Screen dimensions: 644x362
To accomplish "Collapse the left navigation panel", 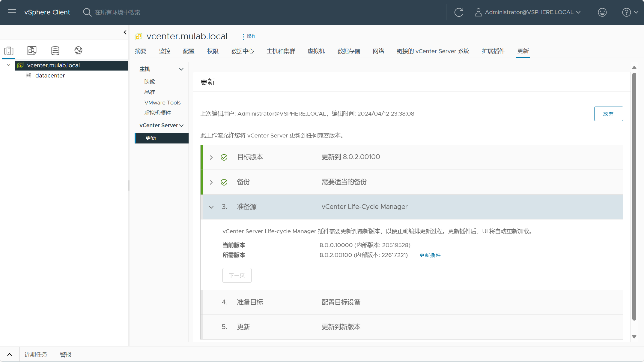I will pos(125,32).
